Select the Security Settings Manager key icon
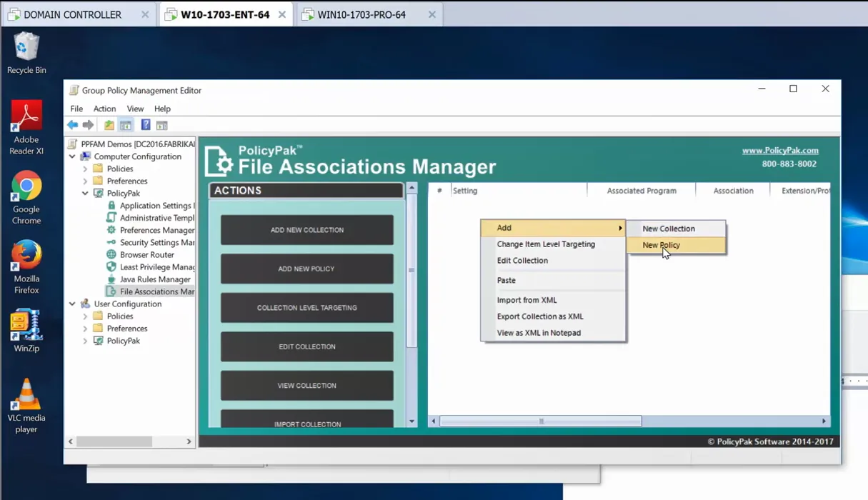The image size is (868, 500). 111,242
